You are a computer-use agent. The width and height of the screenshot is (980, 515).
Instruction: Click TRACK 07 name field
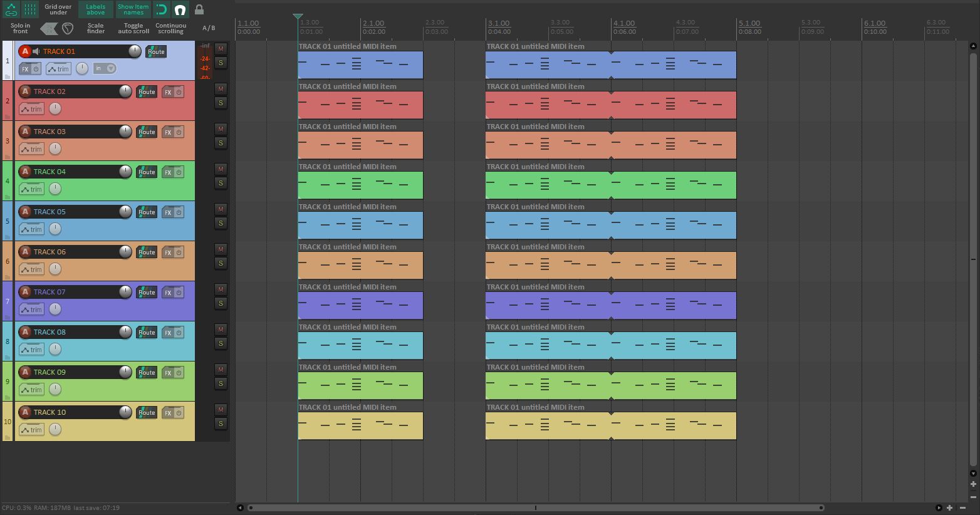(75, 292)
